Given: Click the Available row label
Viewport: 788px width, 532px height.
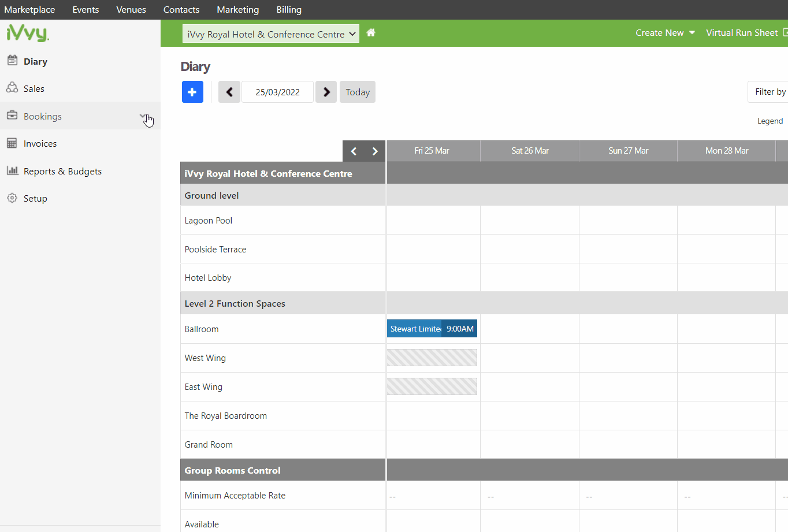Looking at the screenshot, I should (x=202, y=524).
